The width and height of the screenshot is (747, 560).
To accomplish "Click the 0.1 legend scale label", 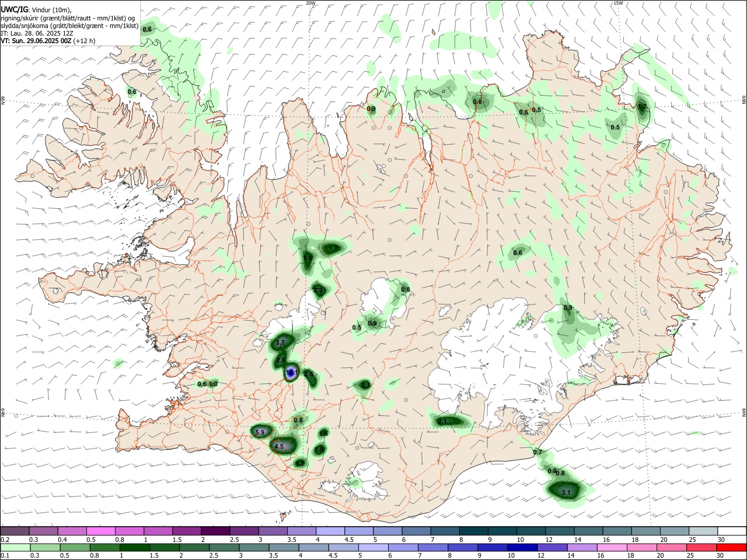I will coord(5,556).
